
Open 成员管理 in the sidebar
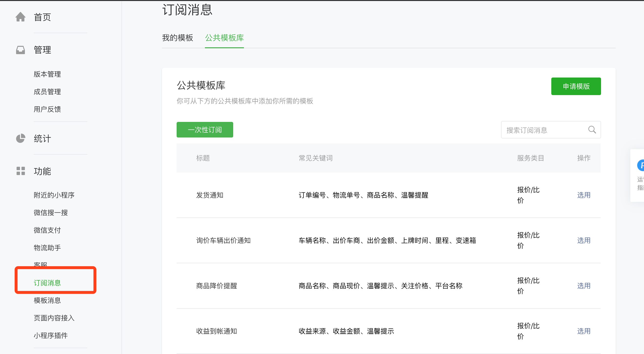point(47,92)
